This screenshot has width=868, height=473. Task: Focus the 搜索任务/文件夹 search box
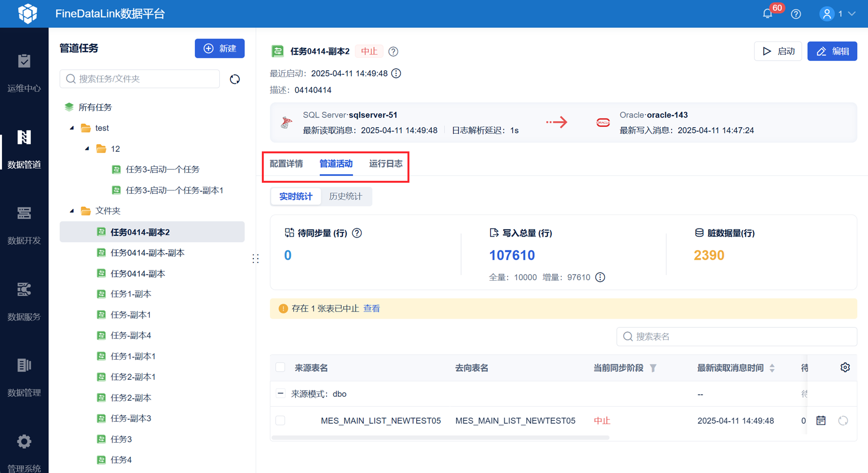click(140, 79)
